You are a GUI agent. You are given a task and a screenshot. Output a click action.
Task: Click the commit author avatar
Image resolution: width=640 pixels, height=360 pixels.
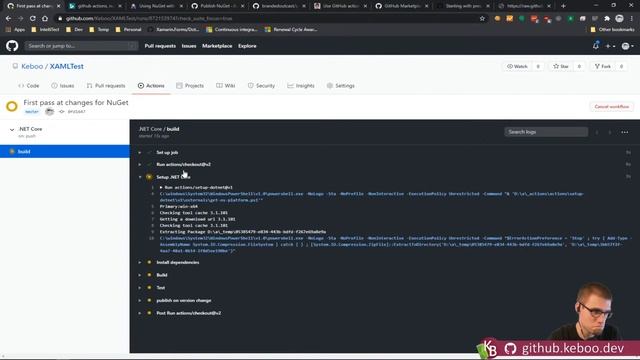click(49, 111)
